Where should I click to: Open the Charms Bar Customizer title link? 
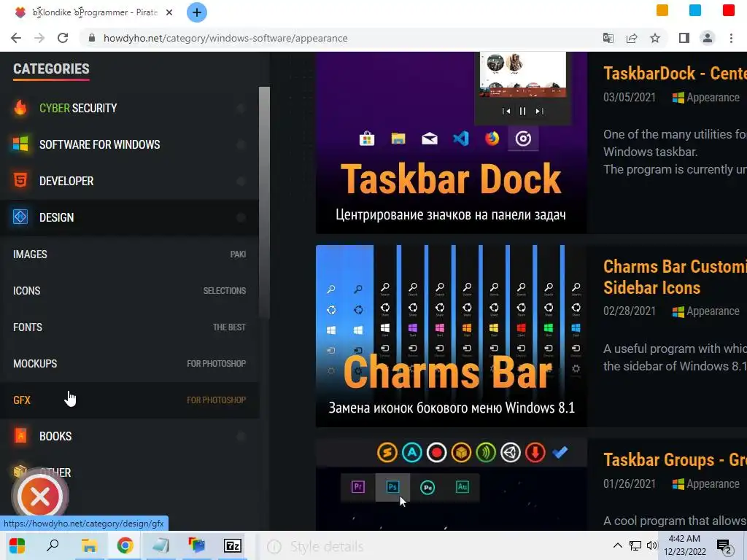pyautogui.click(x=675, y=277)
